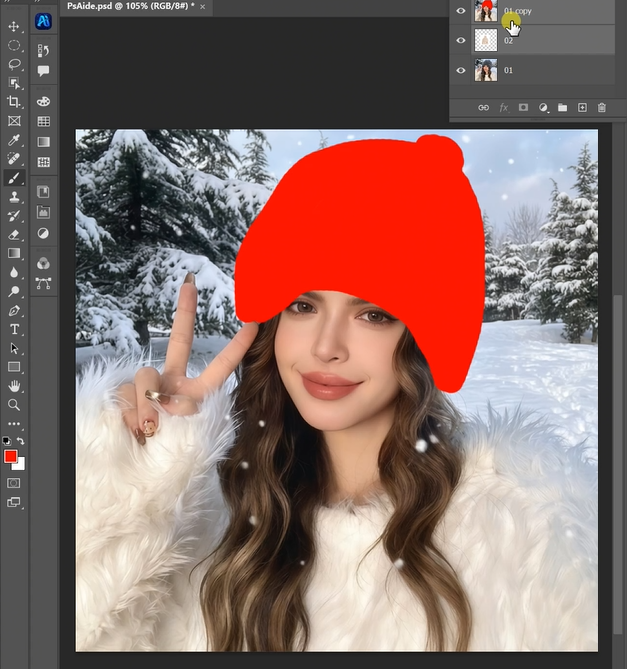
Task: Select the Dodge tool
Action: (14, 291)
